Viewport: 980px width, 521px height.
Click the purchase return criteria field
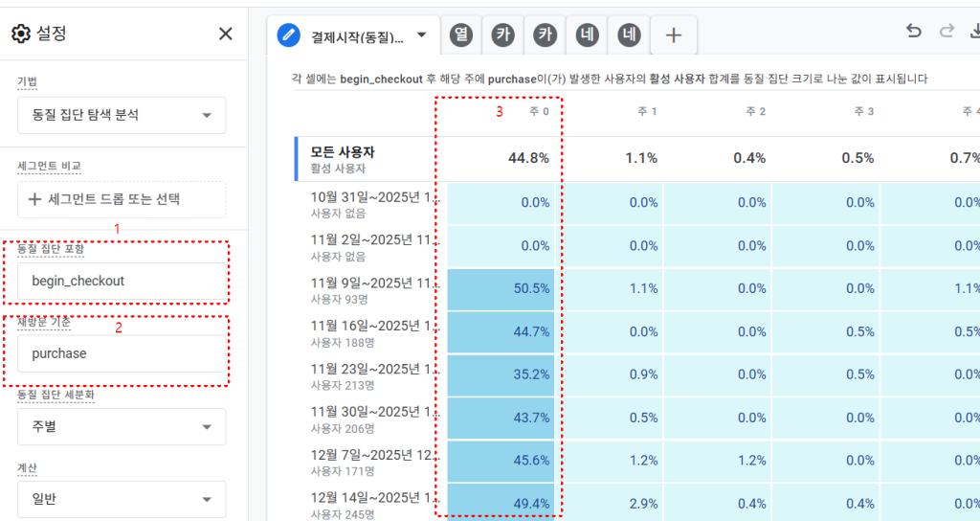(122, 353)
